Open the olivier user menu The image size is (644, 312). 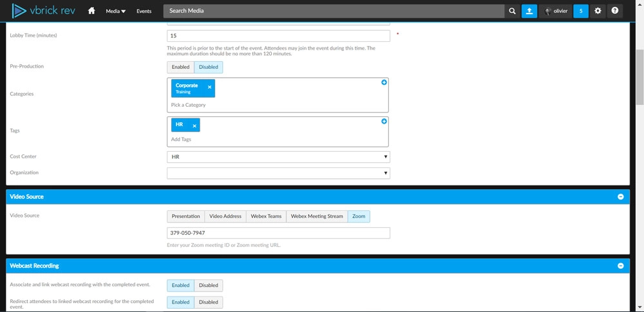click(555, 11)
